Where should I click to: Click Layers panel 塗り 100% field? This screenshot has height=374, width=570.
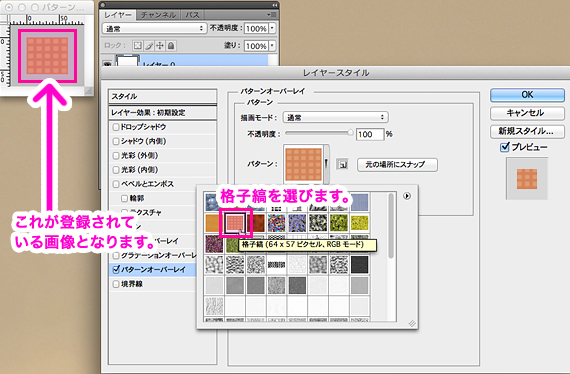(x=256, y=46)
